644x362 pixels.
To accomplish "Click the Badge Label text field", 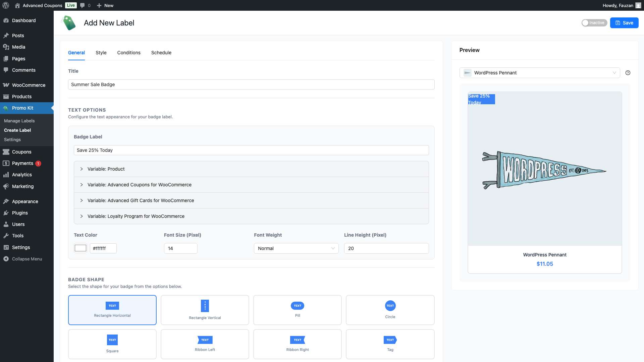I will pyautogui.click(x=251, y=150).
